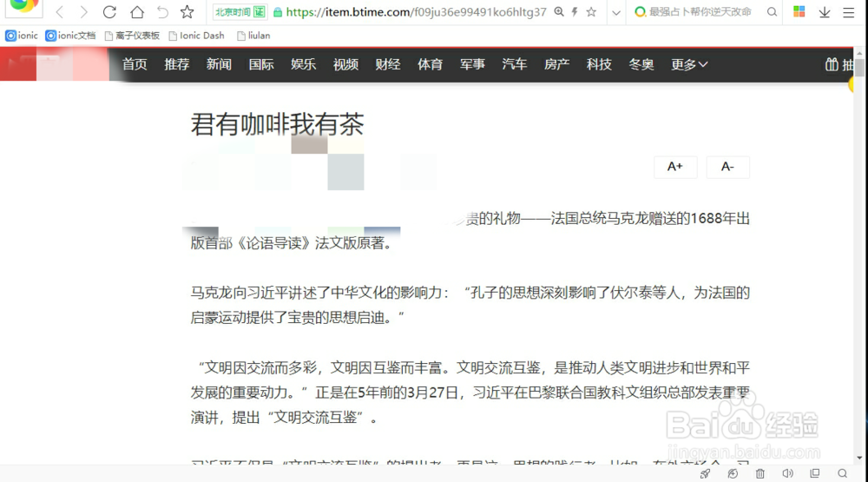Open the 科技 navigation item
868x482 pixels.
pos(599,64)
